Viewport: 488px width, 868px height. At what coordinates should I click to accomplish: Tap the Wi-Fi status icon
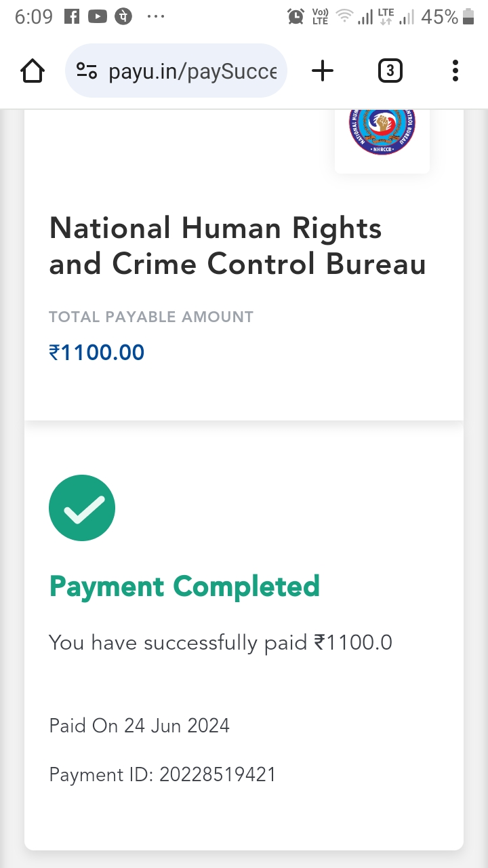(x=346, y=17)
